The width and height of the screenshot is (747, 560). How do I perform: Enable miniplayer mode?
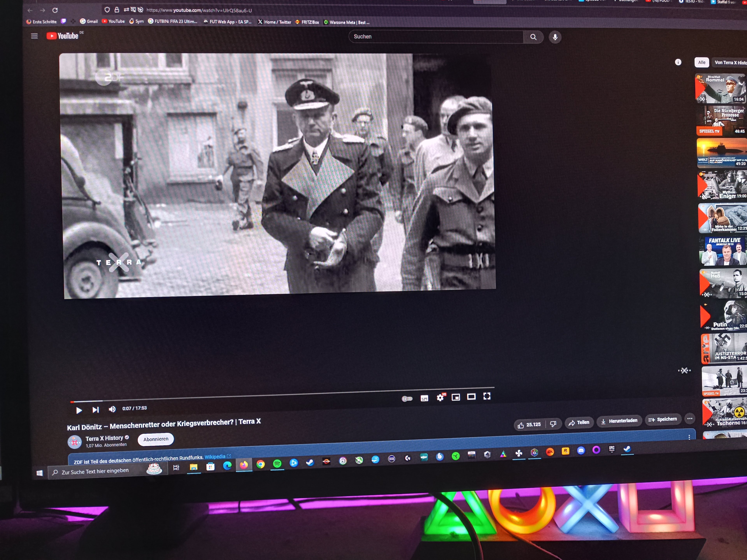(x=456, y=397)
